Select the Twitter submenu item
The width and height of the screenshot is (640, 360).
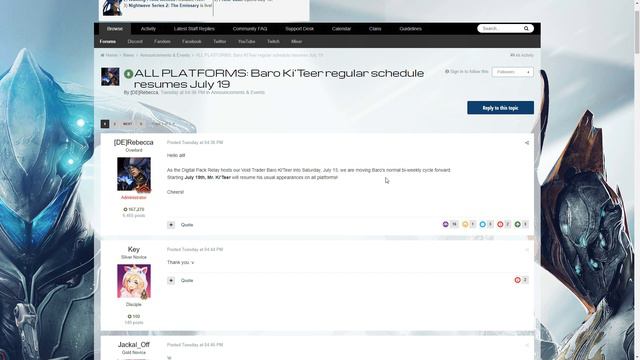pos(220,42)
